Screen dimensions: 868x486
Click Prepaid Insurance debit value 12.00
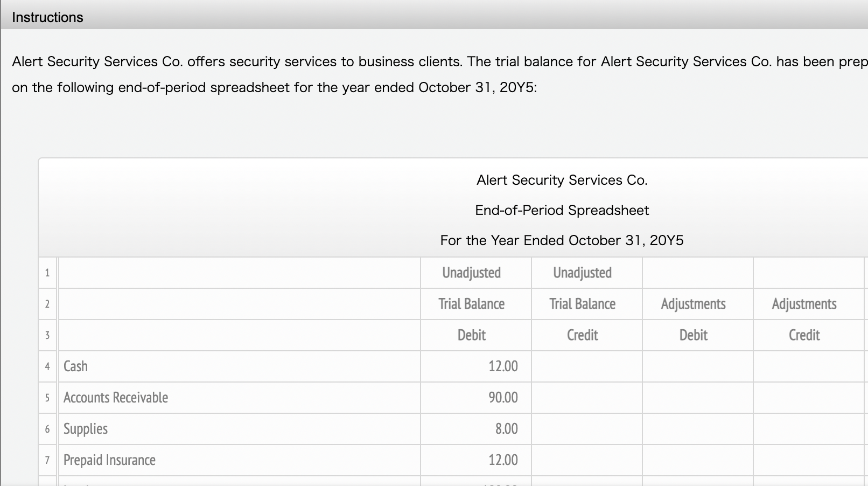click(x=502, y=460)
